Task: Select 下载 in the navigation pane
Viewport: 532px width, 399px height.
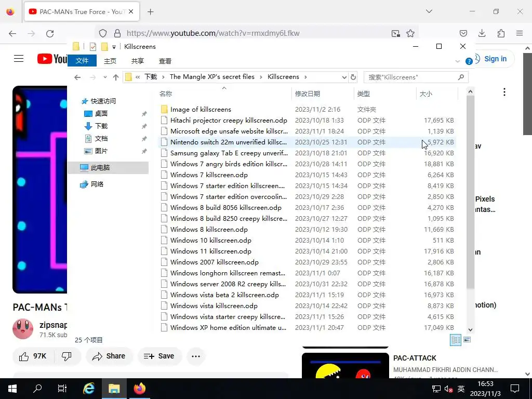Action: (101, 126)
